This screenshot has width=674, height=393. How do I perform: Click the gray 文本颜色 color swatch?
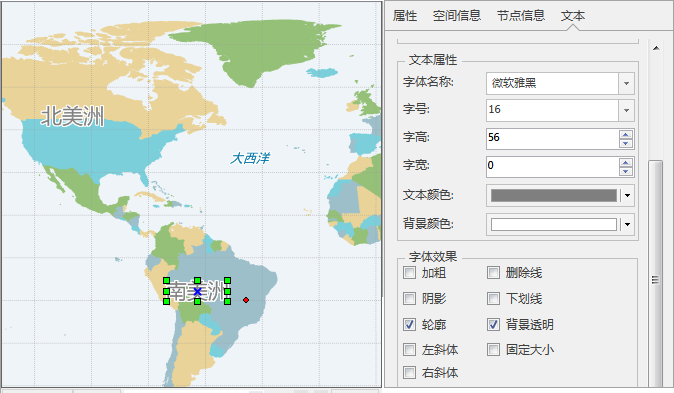(x=554, y=196)
